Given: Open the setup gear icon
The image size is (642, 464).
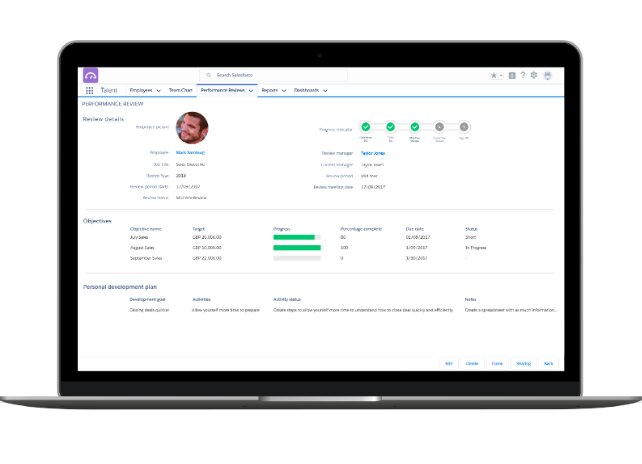Looking at the screenshot, I should (534, 75).
